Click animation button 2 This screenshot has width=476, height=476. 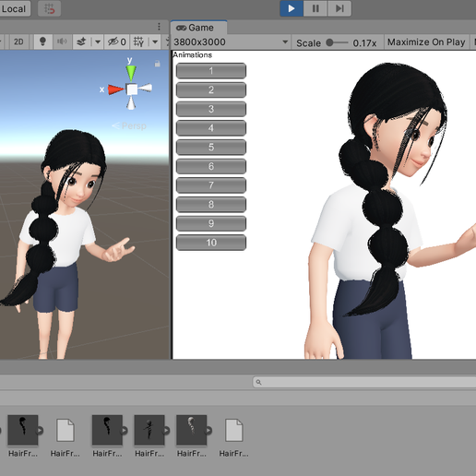(211, 89)
